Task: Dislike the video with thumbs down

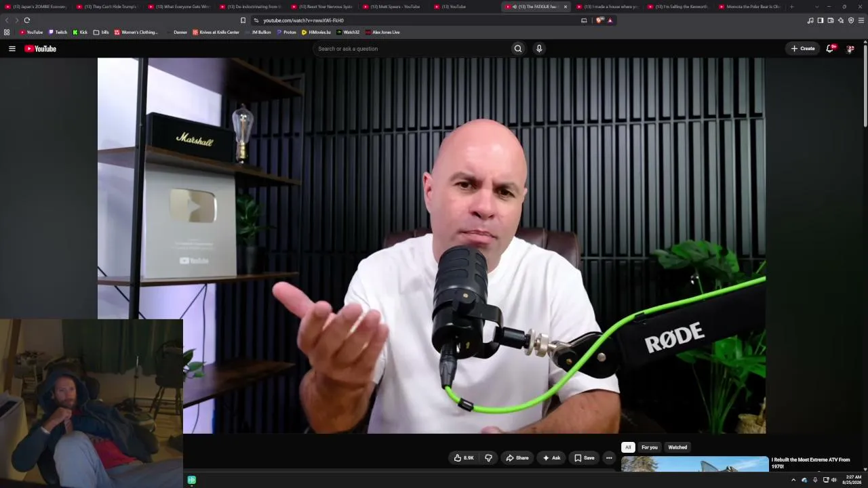Action: tap(488, 458)
